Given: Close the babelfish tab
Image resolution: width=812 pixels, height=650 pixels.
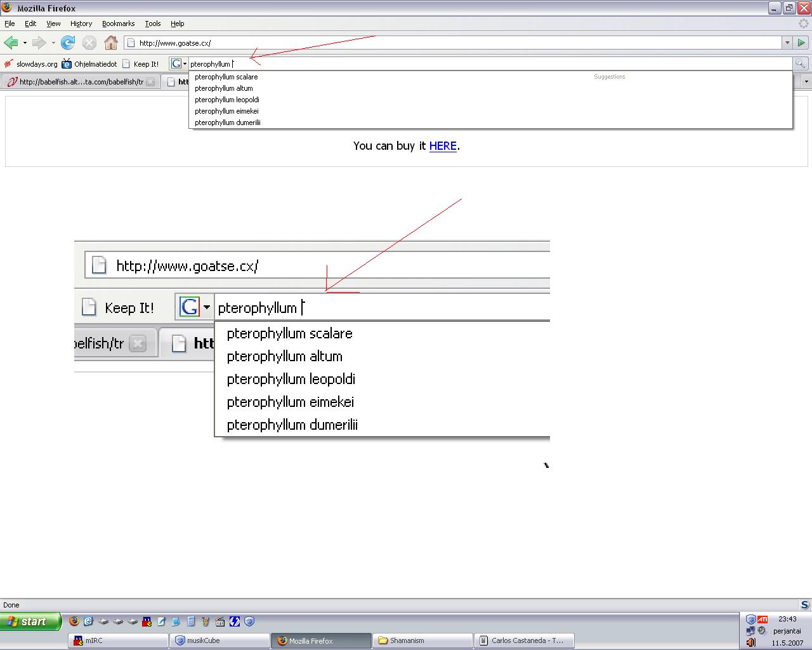Looking at the screenshot, I should click(x=150, y=81).
